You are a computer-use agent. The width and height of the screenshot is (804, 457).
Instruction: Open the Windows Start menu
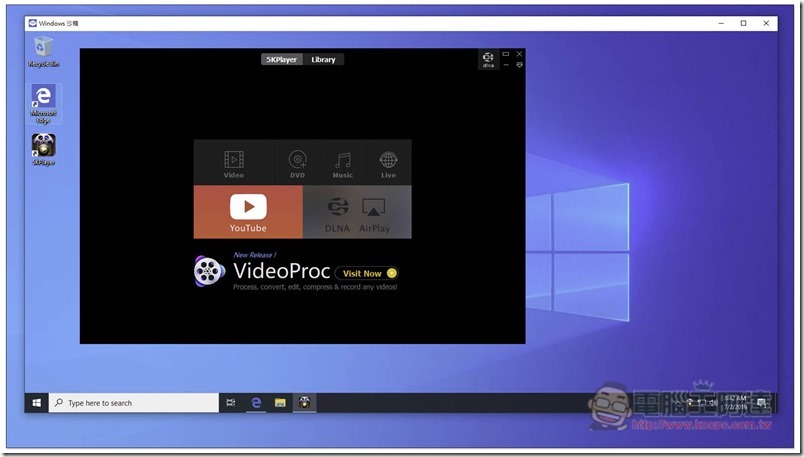(36, 403)
